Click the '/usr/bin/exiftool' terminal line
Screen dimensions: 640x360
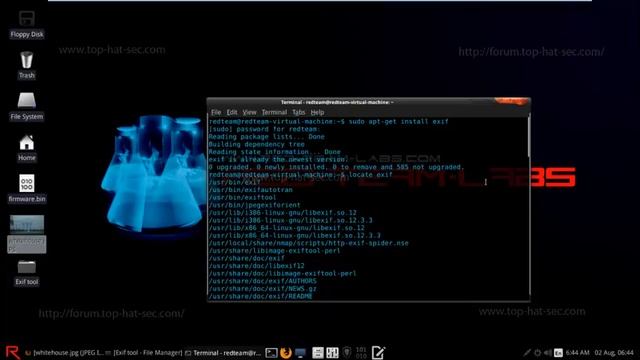click(x=242, y=198)
